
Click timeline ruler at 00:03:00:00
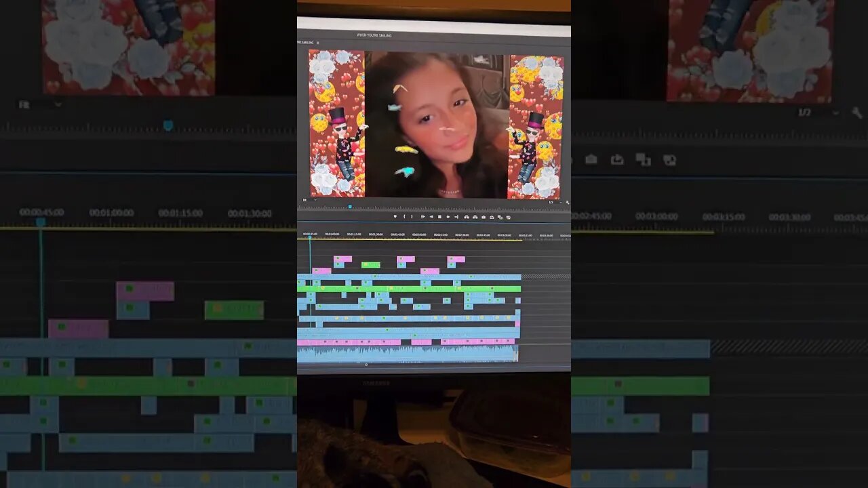(505, 235)
